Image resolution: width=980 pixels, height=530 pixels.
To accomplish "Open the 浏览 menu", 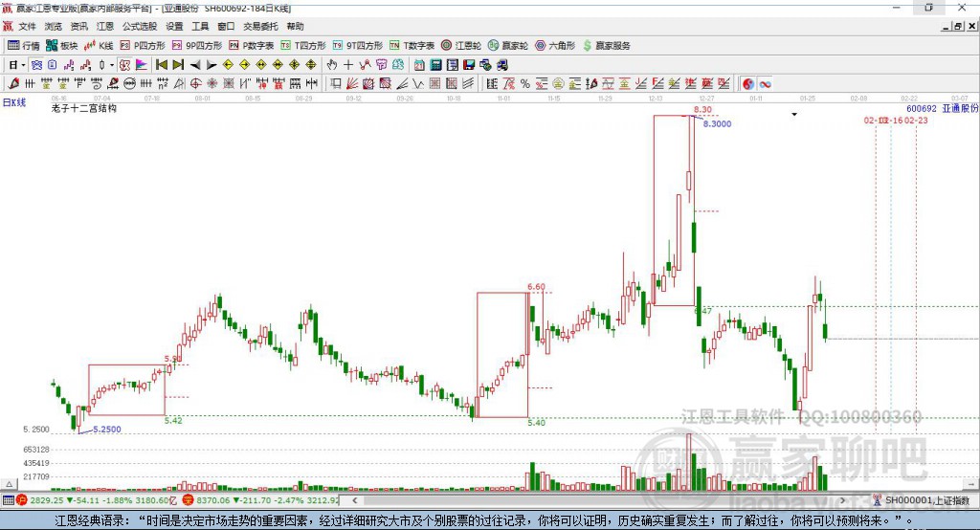I will (54, 26).
